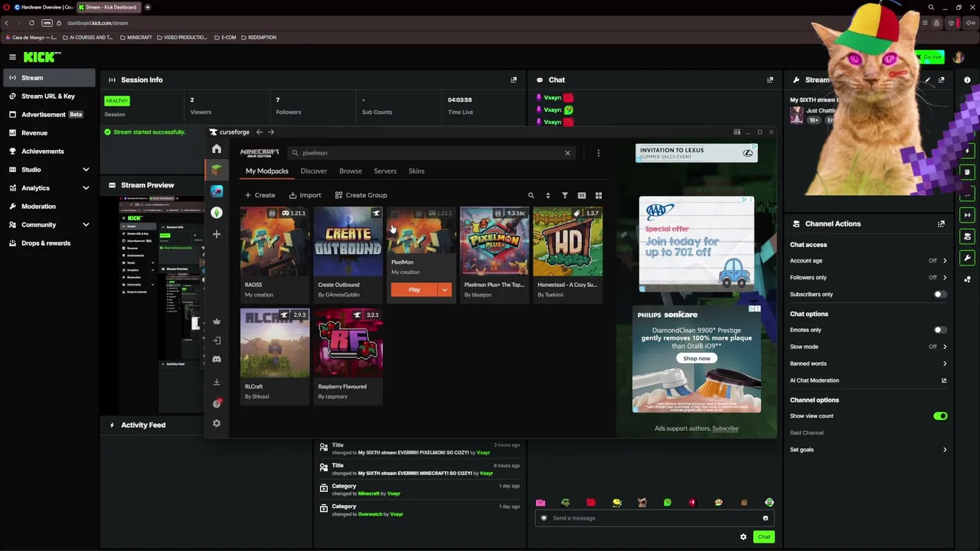Viewport: 980px width, 551px height.
Task: Expand the Studio sidebar section
Action: [x=86, y=170]
